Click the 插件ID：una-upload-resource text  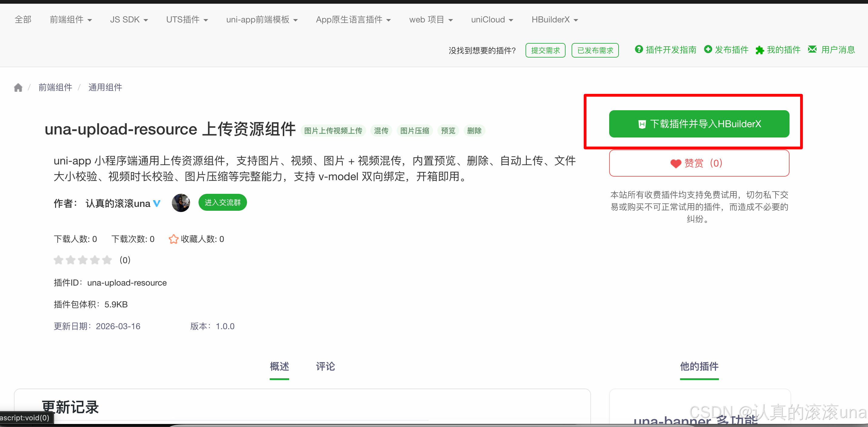click(110, 283)
